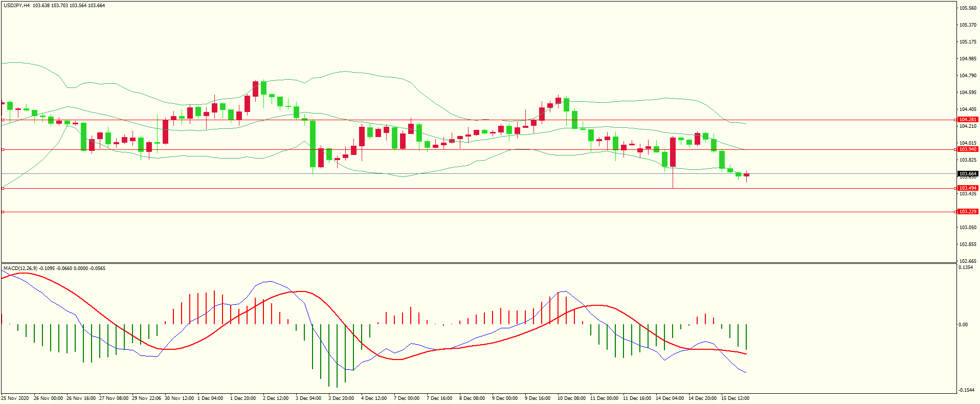Click the 104.595 price scale value
Viewport: 980px width, 404px height.
[968, 93]
